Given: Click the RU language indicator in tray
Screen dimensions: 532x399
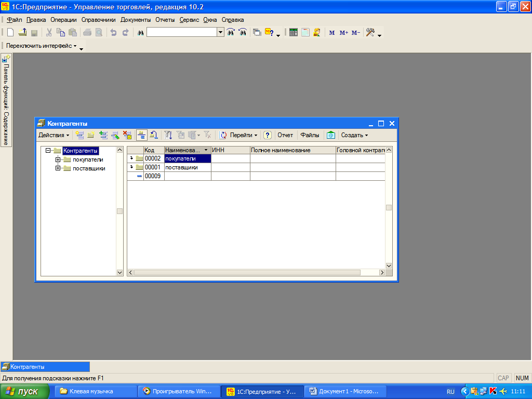Looking at the screenshot, I should (450, 392).
